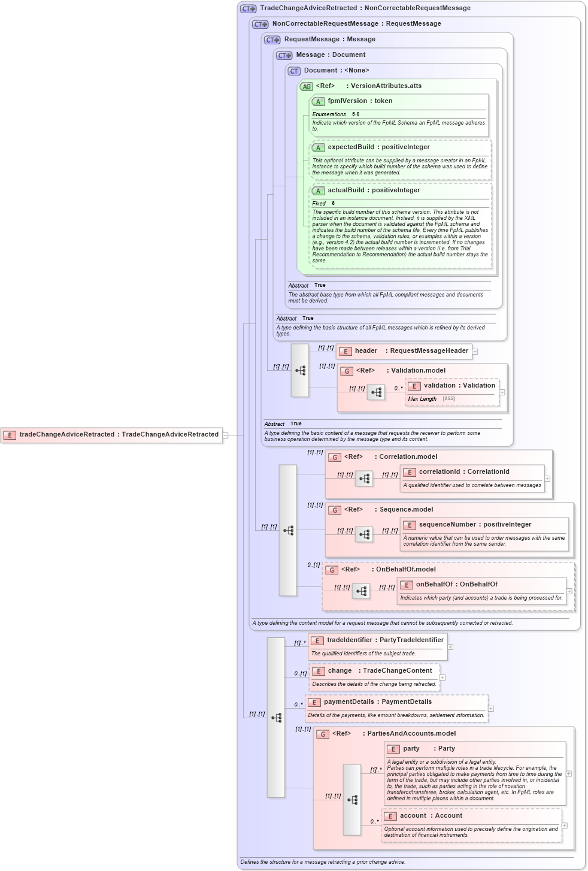Open the OnBehalfOf type link
588x871 pixels.
point(479,585)
